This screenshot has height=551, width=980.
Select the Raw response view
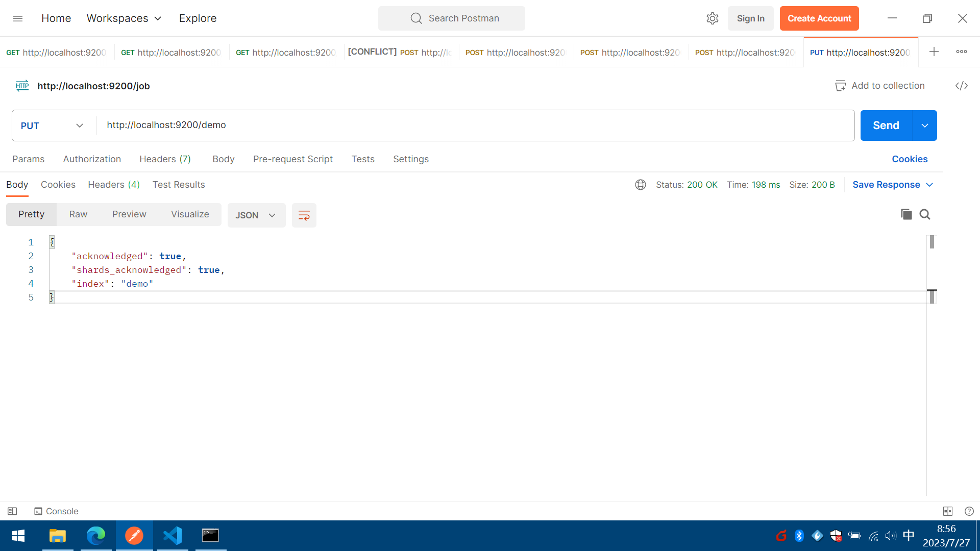(x=78, y=214)
